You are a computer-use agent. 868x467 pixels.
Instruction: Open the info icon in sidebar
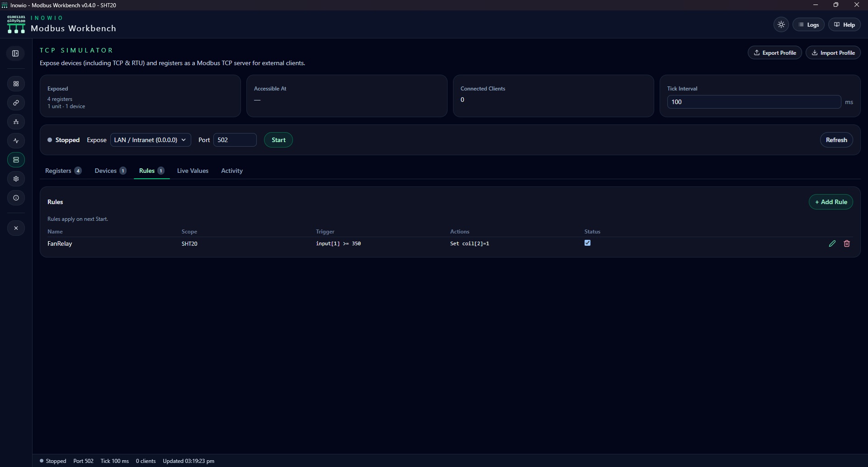[x=16, y=198]
